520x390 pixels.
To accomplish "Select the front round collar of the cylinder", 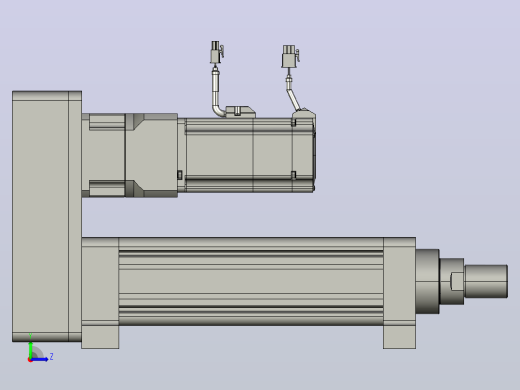I will point(427,281).
